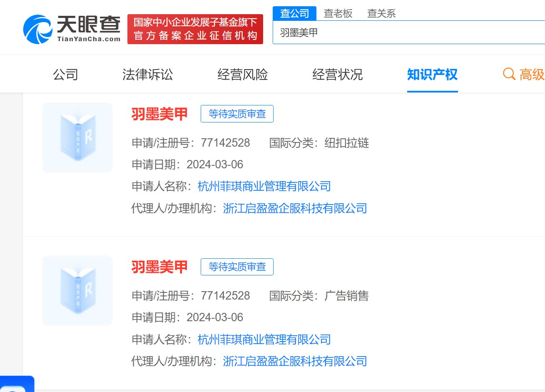Switch to the 查公司 search tab
Image resolution: width=545 pixels, height=392 pixels.
[x=294, y=13]
